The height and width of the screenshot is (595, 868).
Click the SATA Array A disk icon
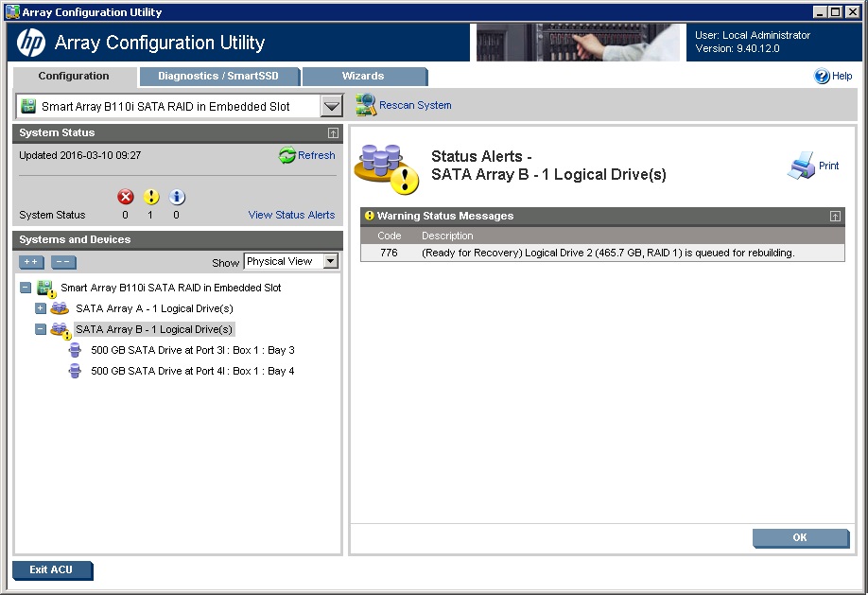[x=60, y=308]
